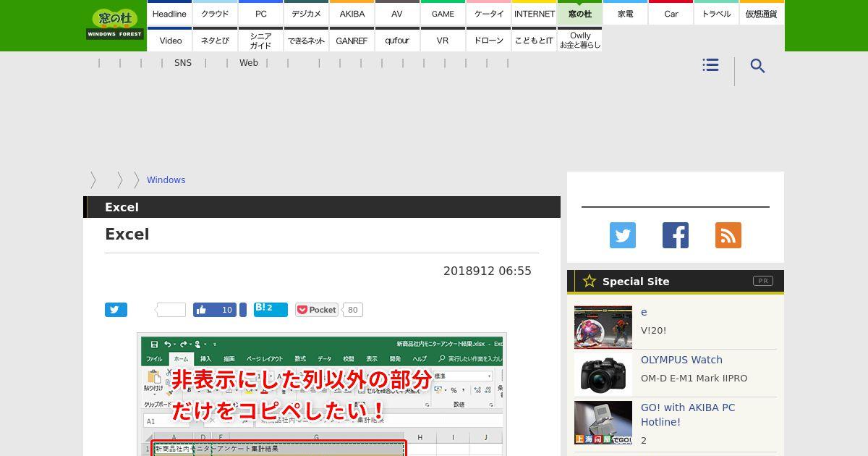Image resolution: width=868 pixels, height=456 pixels.
Task: Select the 窓の杜 tab
Action: tap(579, 13)
